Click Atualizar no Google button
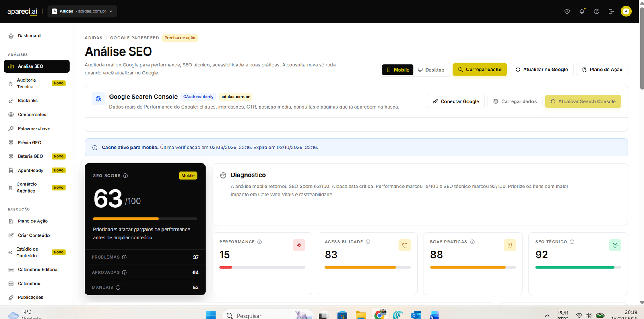 click(x=542, y=70)
